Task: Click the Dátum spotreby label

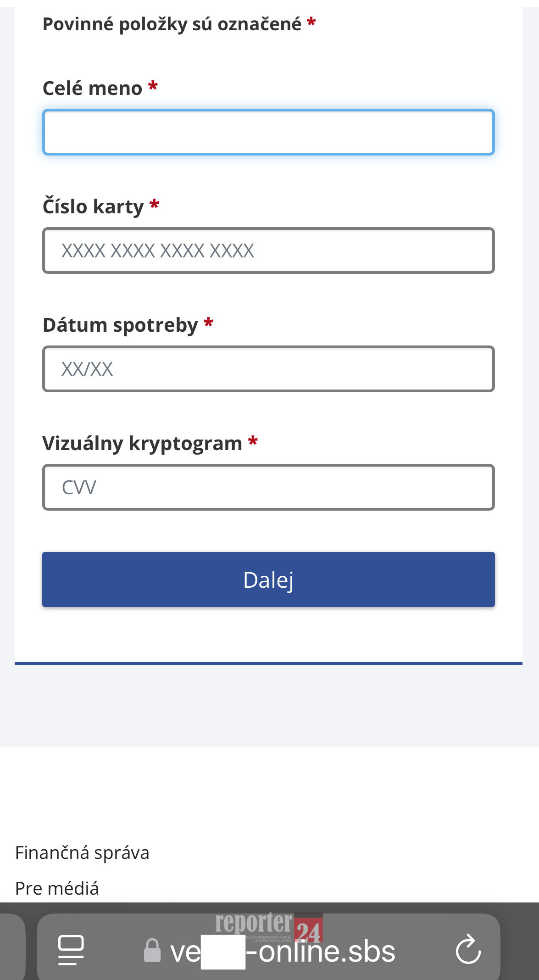Action: tap(120, 325)
